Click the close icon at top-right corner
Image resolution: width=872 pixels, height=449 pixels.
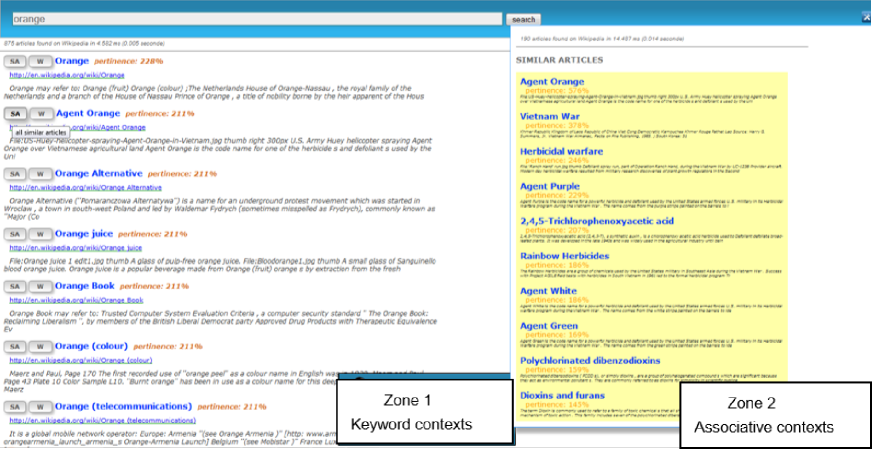click(866, 18)
